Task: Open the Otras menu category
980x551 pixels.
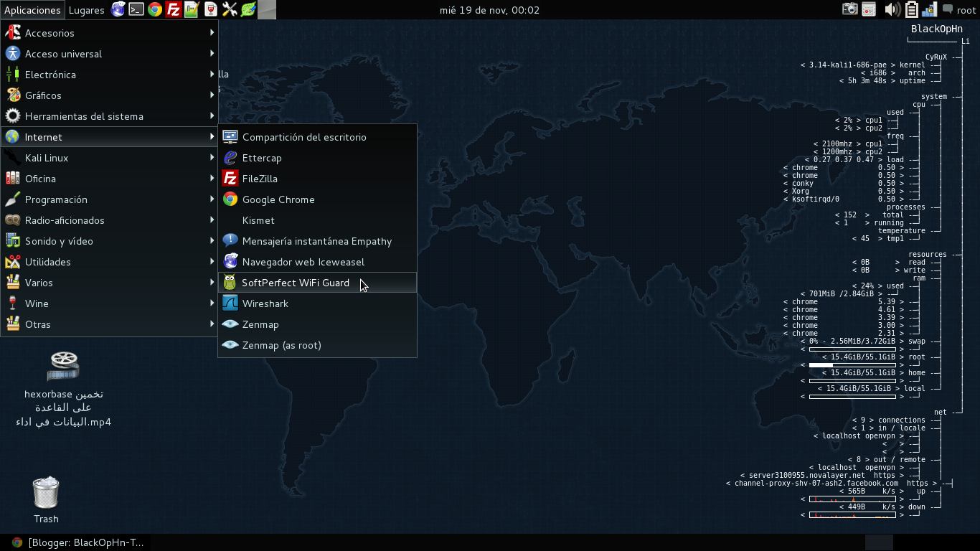Action: pos(109,324)
